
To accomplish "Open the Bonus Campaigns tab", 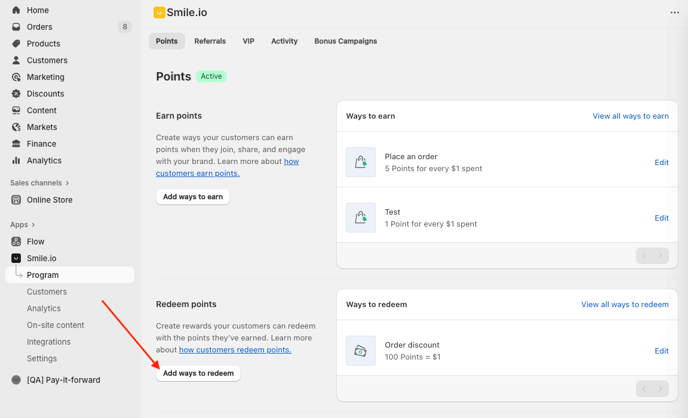I will [345, 41].
